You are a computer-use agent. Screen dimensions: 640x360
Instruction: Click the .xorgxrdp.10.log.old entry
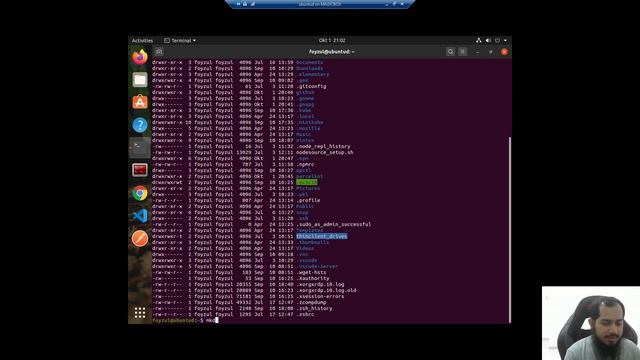tap(326, 290)
